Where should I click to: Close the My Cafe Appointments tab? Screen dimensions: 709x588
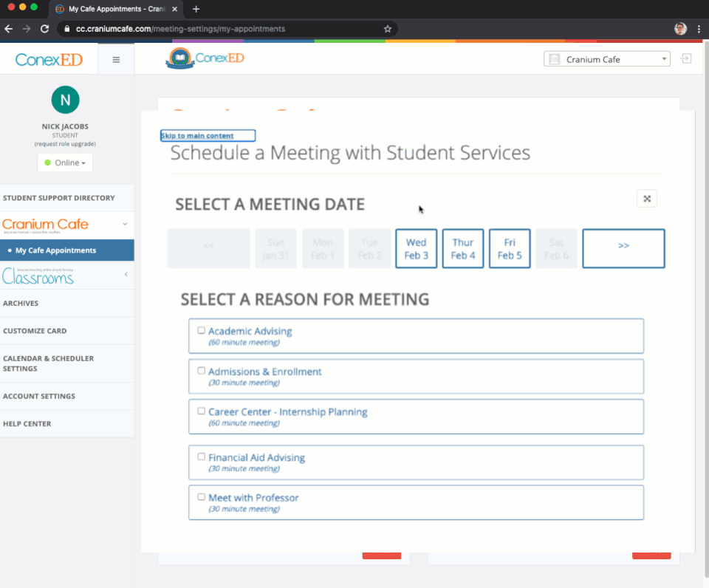[x=174, y=9]
